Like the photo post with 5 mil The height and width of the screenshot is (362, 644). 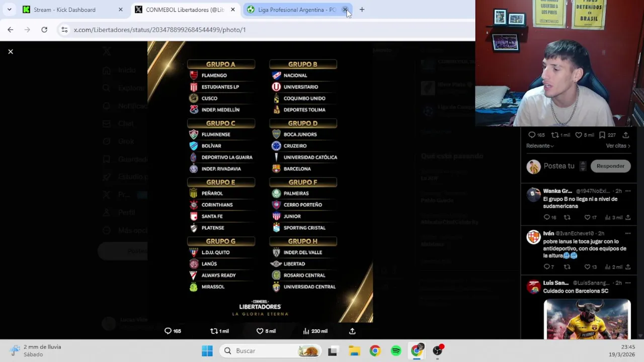coord(266,331)
